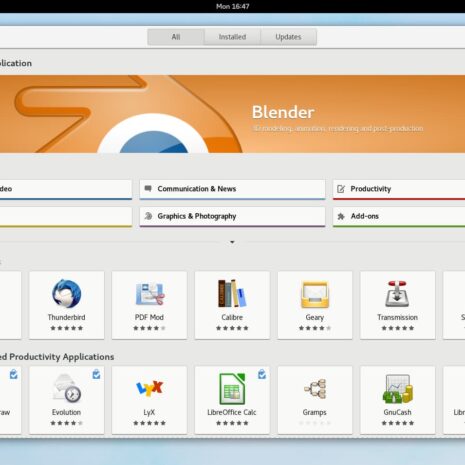
Task: Open the LibreOffice Calc icon
Action: click(x=232, y=389)
